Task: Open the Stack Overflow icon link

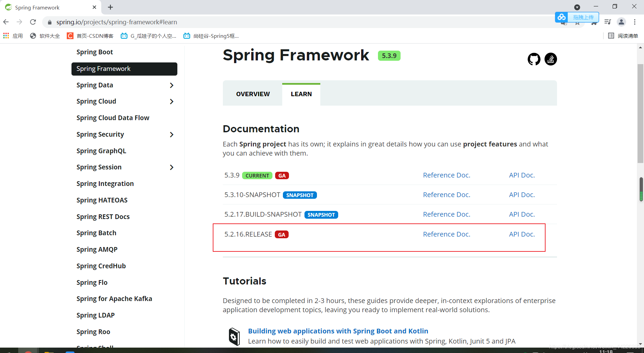Action: (x=551, y=59)
